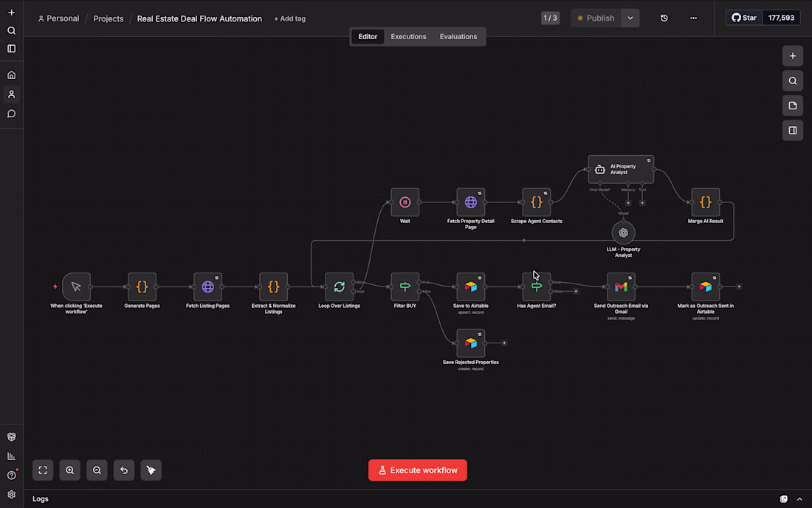Image resolution: width=812 pixels, height=508 pixels.
Task: Add node after Mark as Outreach Sent output
Action: (739, 286)
